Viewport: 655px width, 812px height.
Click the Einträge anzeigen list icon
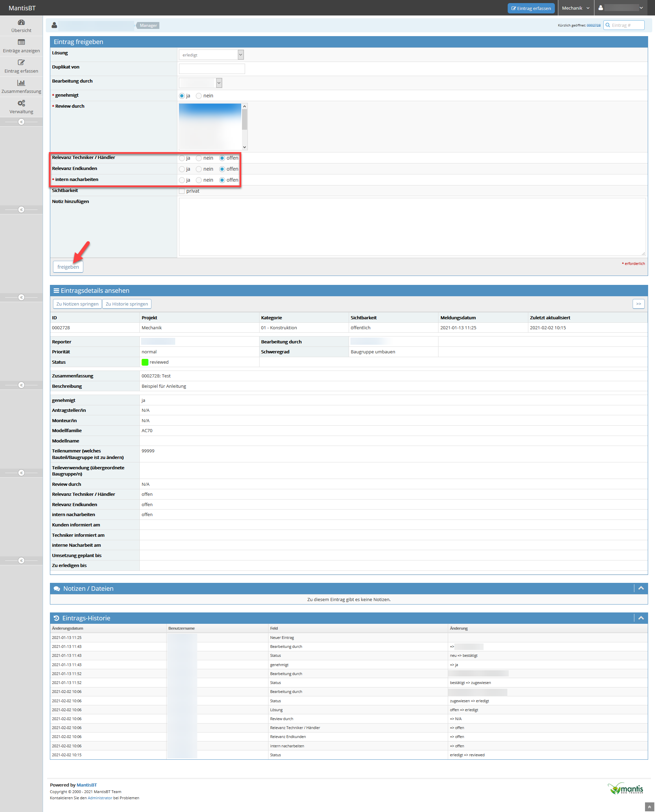(x=21, y=42)
